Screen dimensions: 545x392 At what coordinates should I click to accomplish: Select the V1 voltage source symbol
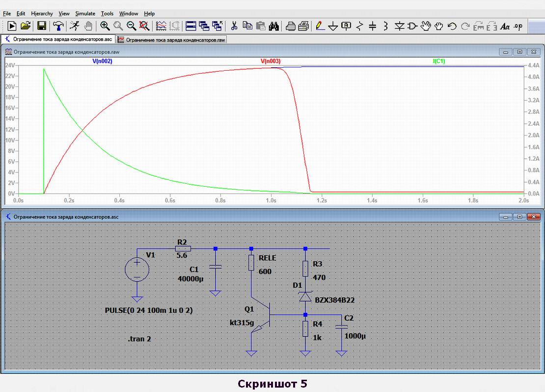coord(137,270)
